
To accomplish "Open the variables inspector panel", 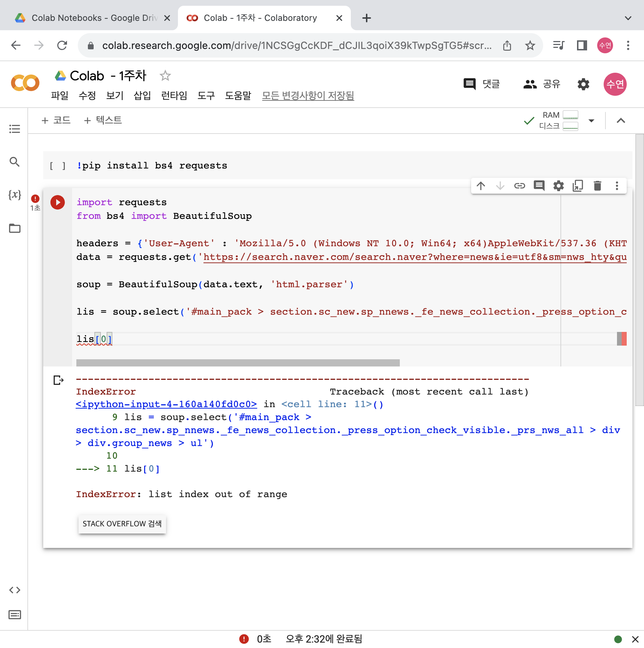I will tap(14, 195).
